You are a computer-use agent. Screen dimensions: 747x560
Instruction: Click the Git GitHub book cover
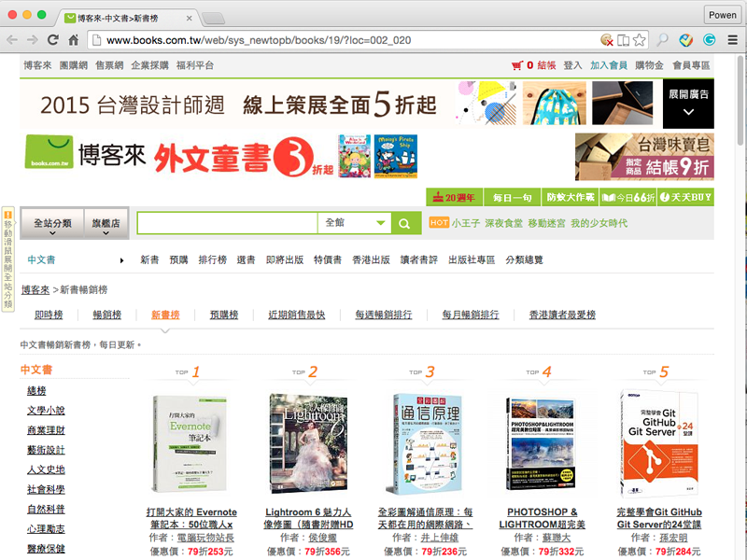(x=660, y=444)
